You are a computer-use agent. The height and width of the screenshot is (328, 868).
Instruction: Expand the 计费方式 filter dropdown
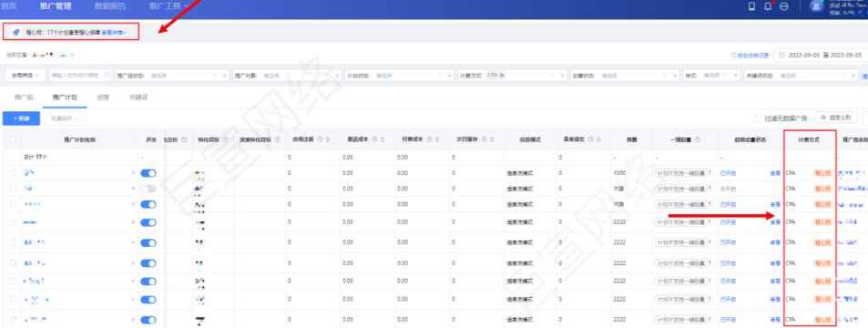tap(553, 76)
